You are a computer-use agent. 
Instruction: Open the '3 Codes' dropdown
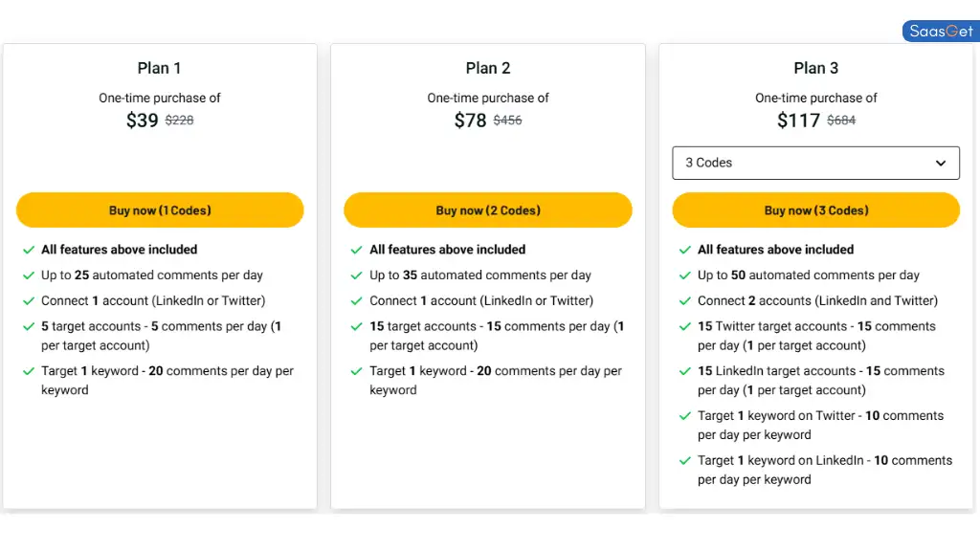tap(815, 163)
